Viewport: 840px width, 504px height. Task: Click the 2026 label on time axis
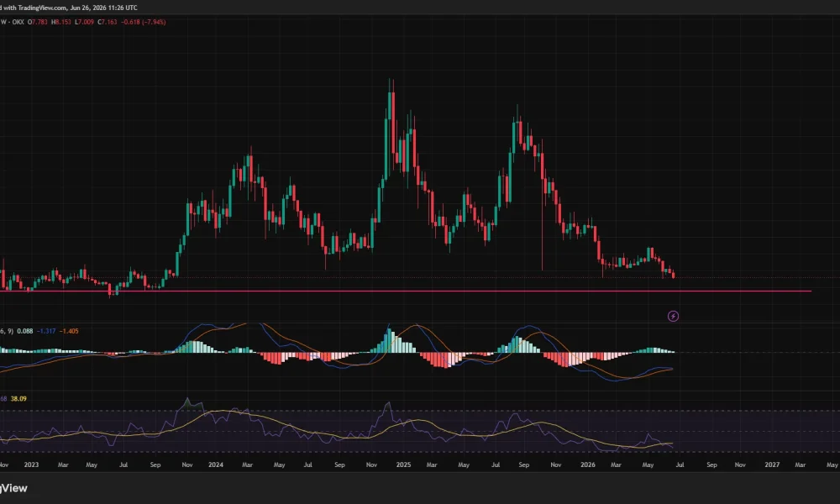(588, 465)
